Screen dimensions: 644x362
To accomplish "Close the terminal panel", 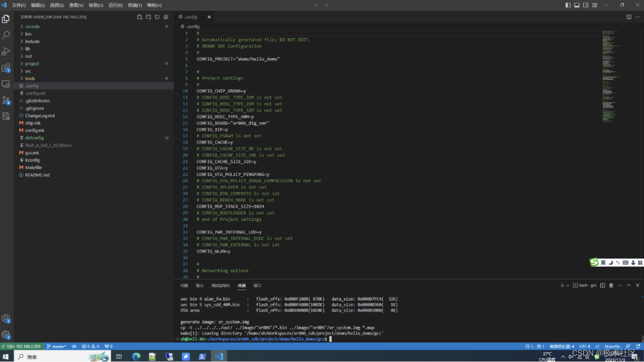I will point(637,285).
